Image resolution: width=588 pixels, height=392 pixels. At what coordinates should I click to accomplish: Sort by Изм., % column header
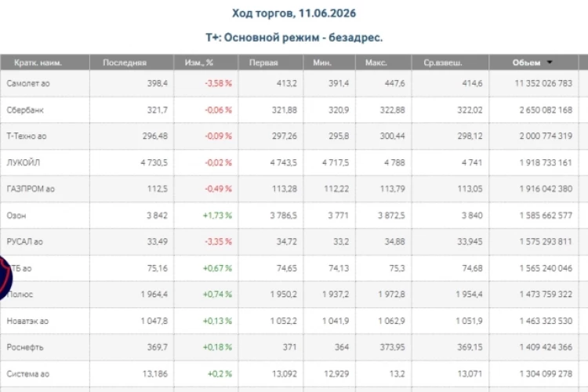click(x=199, y=63)
